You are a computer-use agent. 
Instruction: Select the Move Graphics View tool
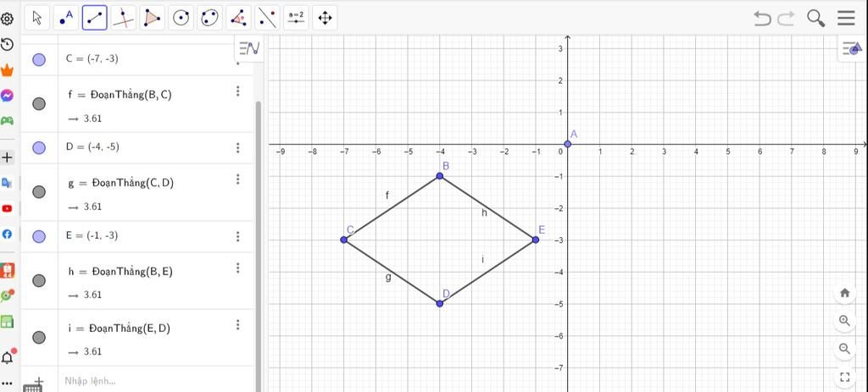(x=325, y=18)
